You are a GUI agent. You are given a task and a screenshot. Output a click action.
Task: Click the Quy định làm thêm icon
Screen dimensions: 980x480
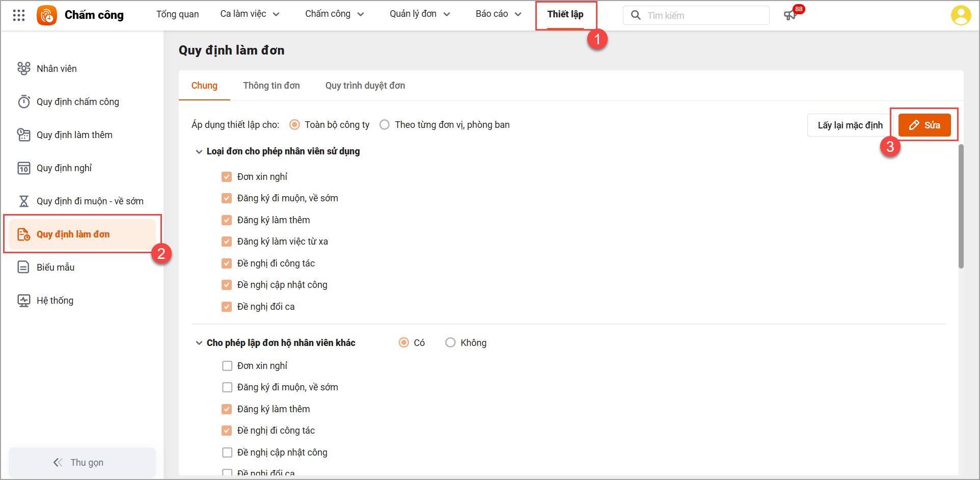click(x=23, y=135)
